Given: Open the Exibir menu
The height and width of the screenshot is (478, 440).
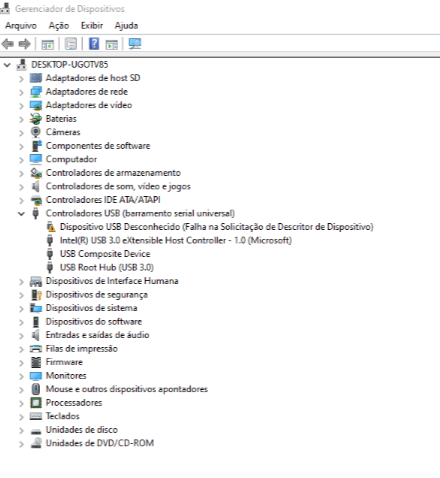Looking at the screenshot, I should coord(92,26).
